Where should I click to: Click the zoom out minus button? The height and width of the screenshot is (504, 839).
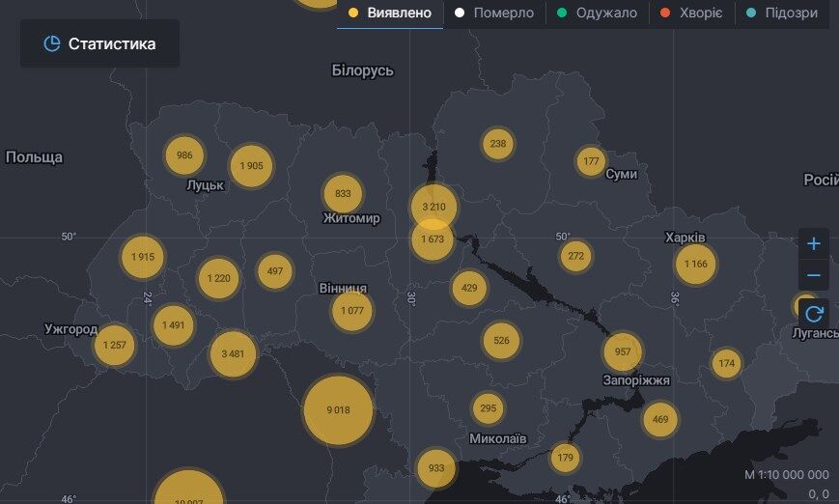tap(813, 276)
